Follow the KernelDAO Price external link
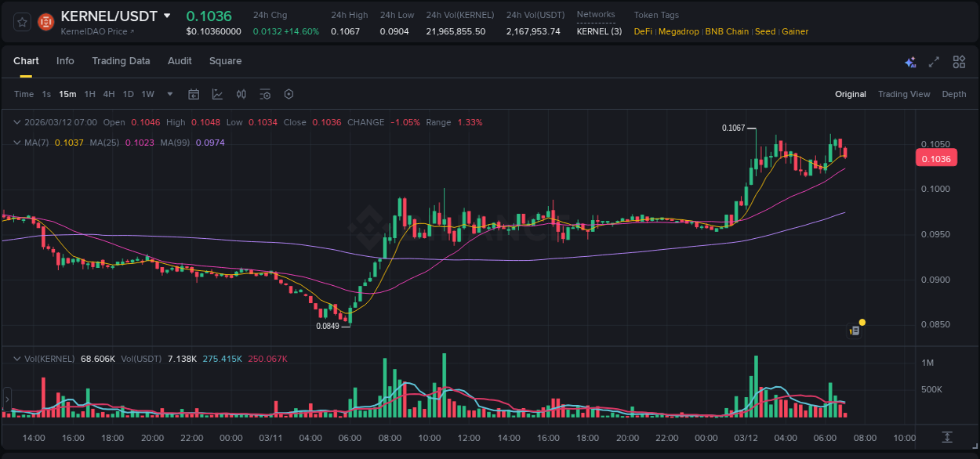This screenshot has height=459, width=980. point(94,32)
